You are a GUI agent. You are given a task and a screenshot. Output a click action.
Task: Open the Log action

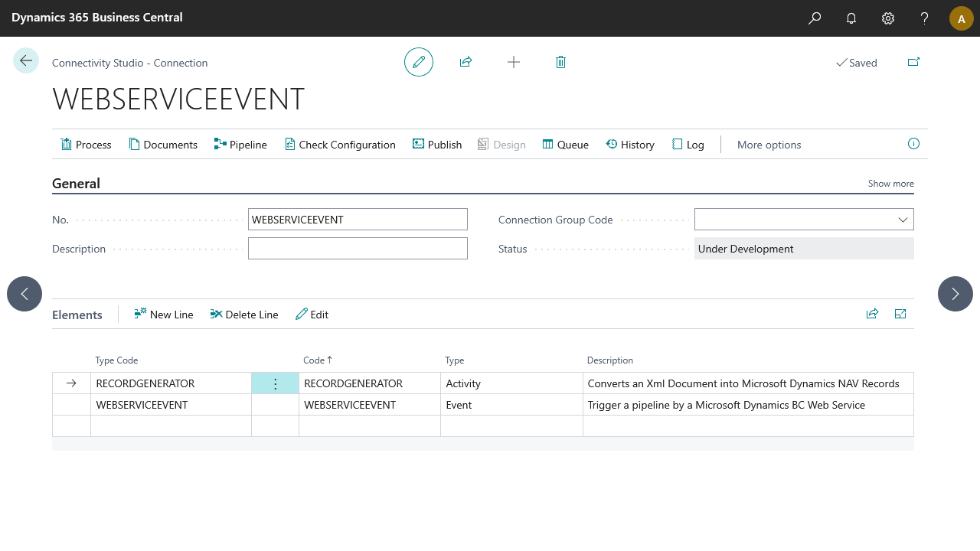coord(688,145)
